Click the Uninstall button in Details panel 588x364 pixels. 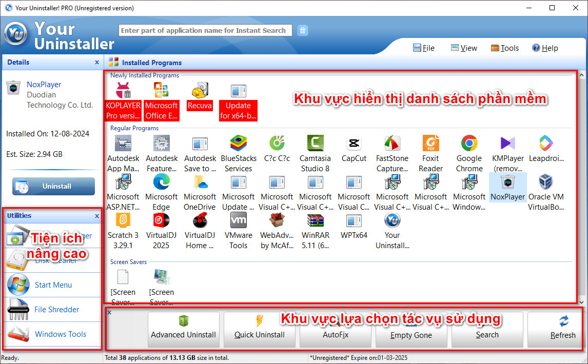pos(53,186)
